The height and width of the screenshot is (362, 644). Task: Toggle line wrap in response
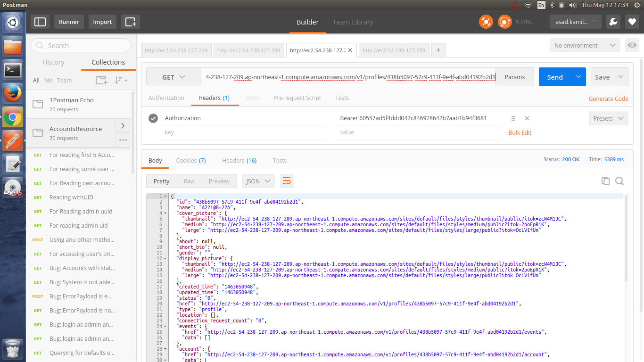pos(286,181)
